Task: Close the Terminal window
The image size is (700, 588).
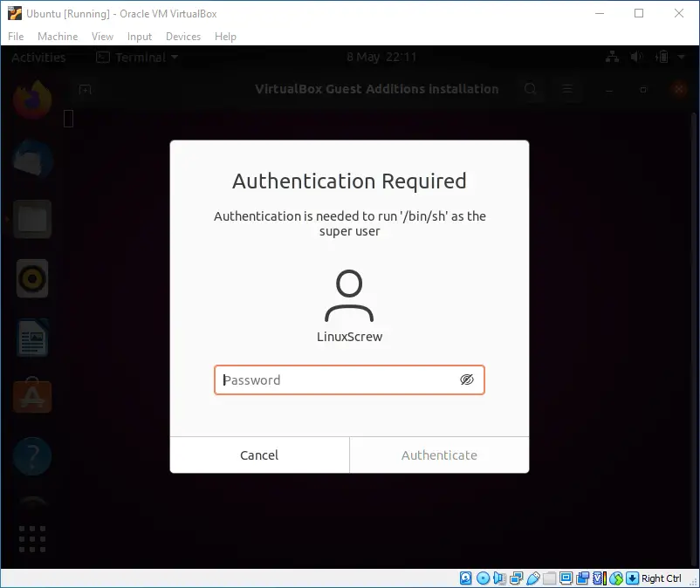Action: coord(679,90)
